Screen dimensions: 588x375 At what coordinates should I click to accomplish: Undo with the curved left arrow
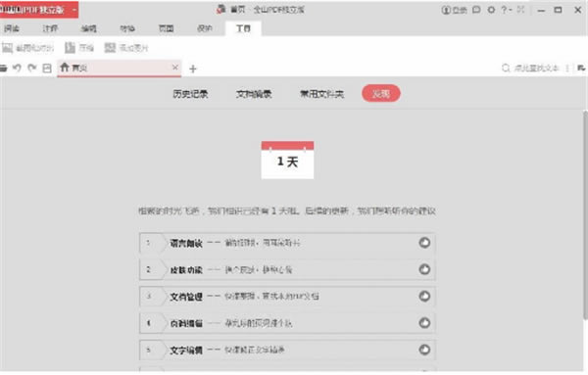tap(17, 68)
